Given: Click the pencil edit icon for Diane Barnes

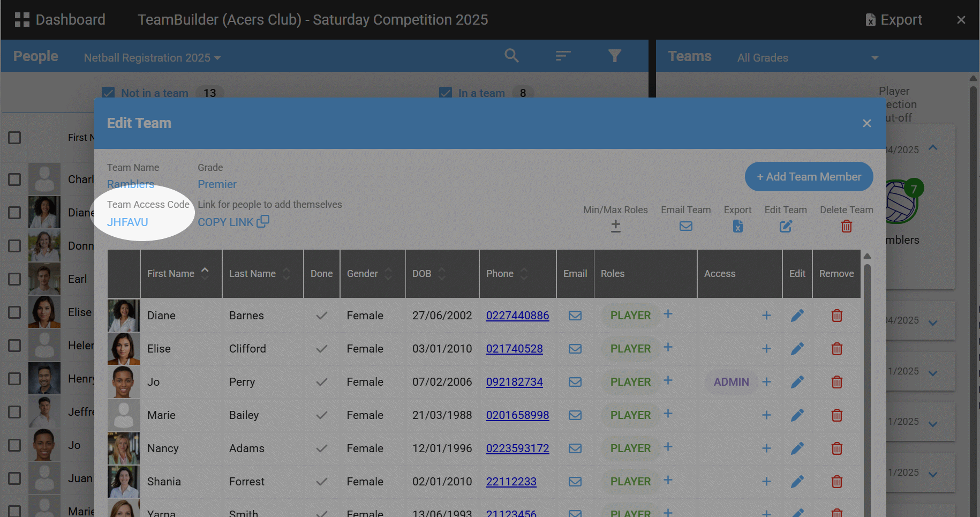Looking at the screenshot, I should tap(797, 316).
